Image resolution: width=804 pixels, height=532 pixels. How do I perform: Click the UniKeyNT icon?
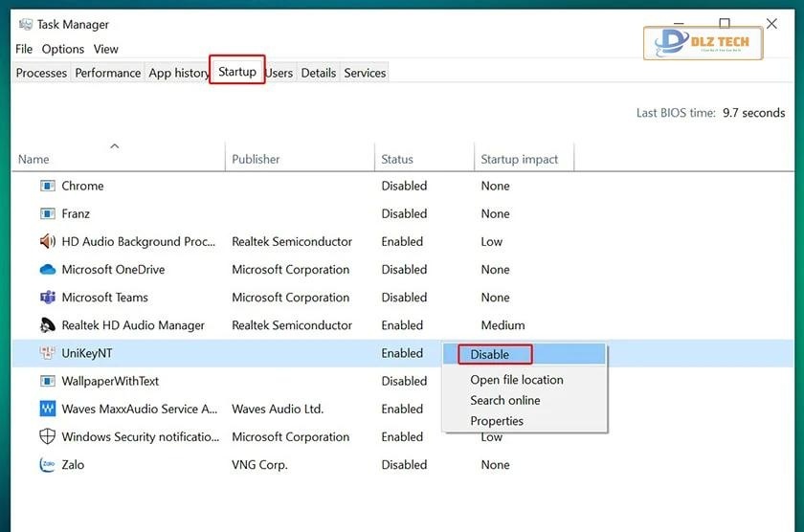[48, 353]
